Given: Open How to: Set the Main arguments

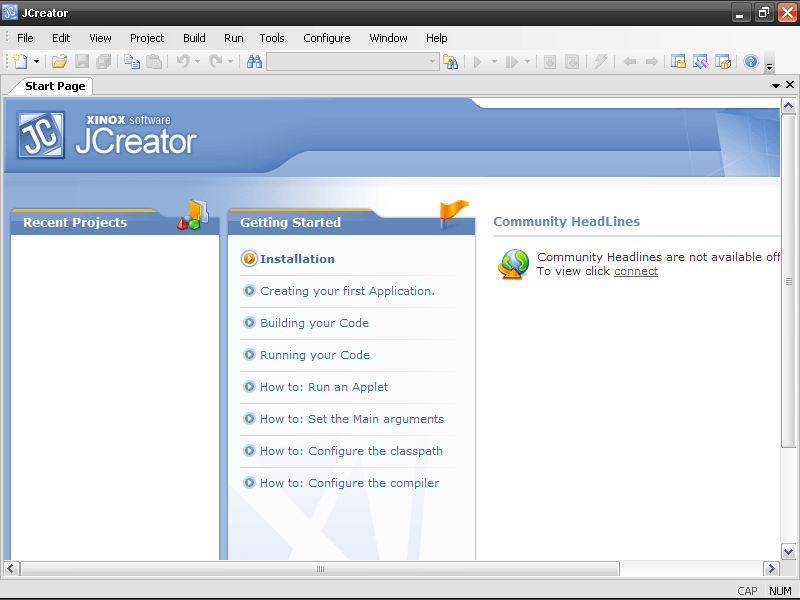Looking at the screenshot, I should [x=352, y=419].
